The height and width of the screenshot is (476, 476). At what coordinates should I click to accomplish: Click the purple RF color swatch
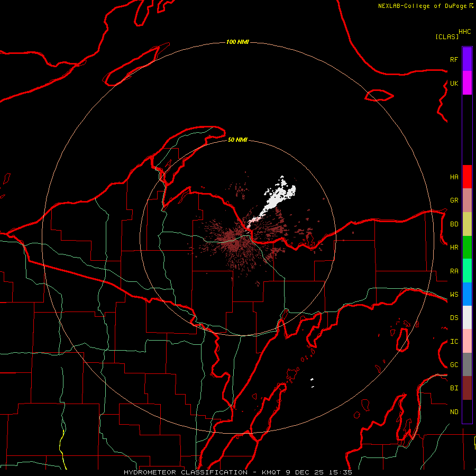coord(467,59)
